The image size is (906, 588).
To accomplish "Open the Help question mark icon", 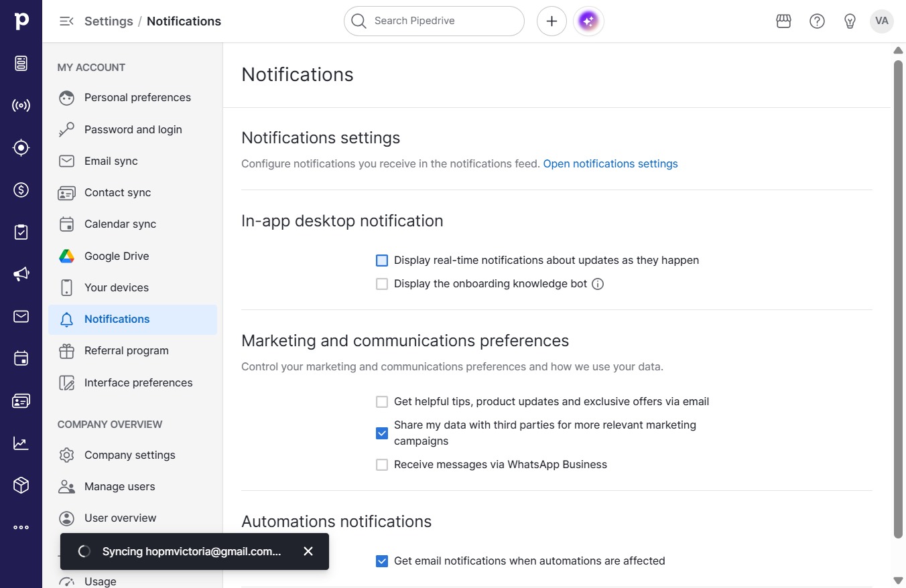I will [x=817, y=21].
